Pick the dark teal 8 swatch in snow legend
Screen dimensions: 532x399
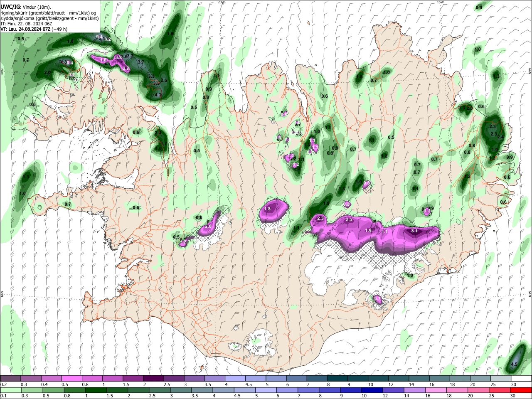(x=337, y=379)
